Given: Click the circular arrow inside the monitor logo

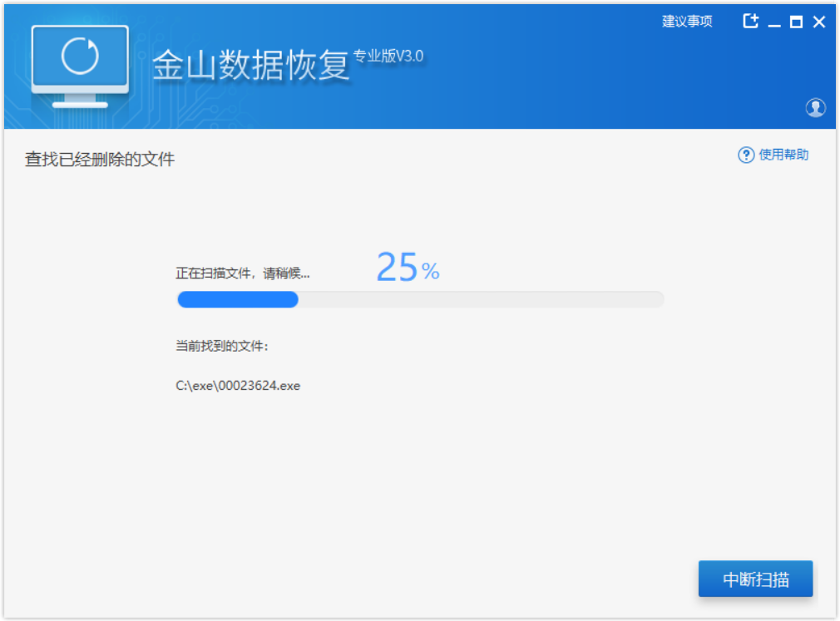Looking at the screenshot, I should [80, 56].
